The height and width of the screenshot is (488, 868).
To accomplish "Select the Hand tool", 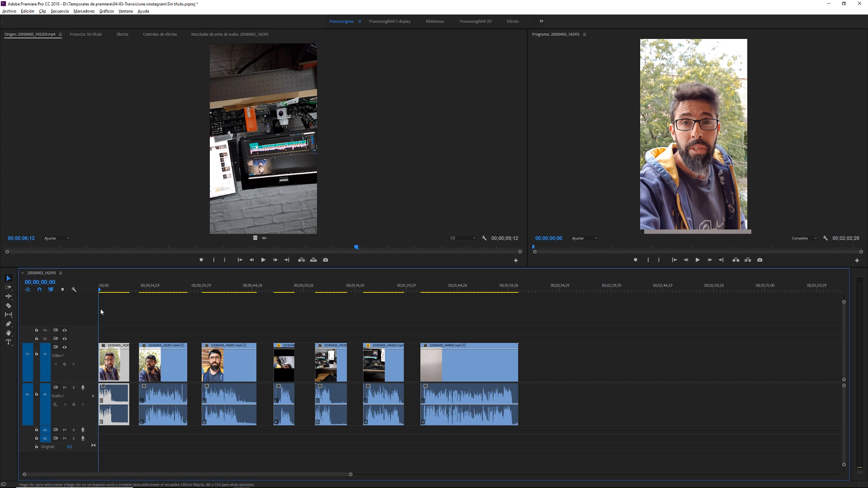I will 8,333.
